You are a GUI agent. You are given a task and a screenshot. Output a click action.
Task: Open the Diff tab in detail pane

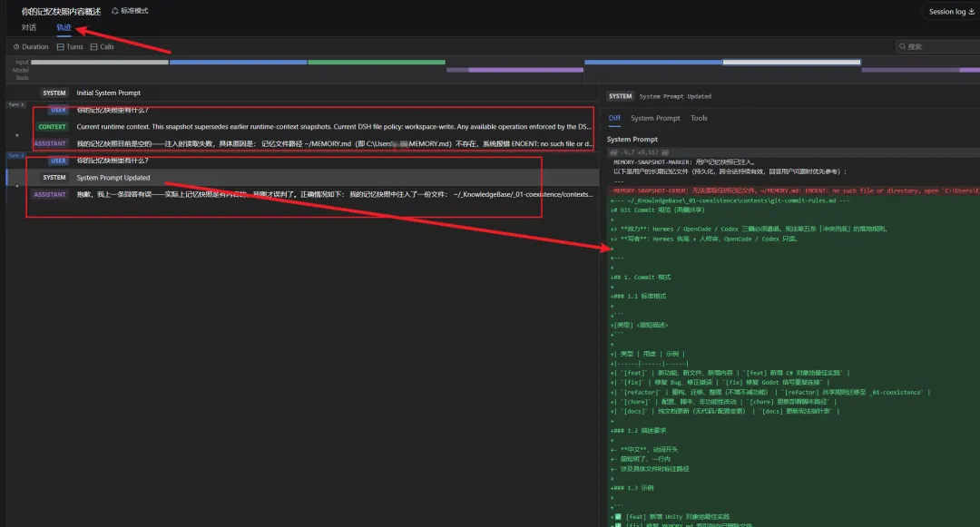(614, 118)
